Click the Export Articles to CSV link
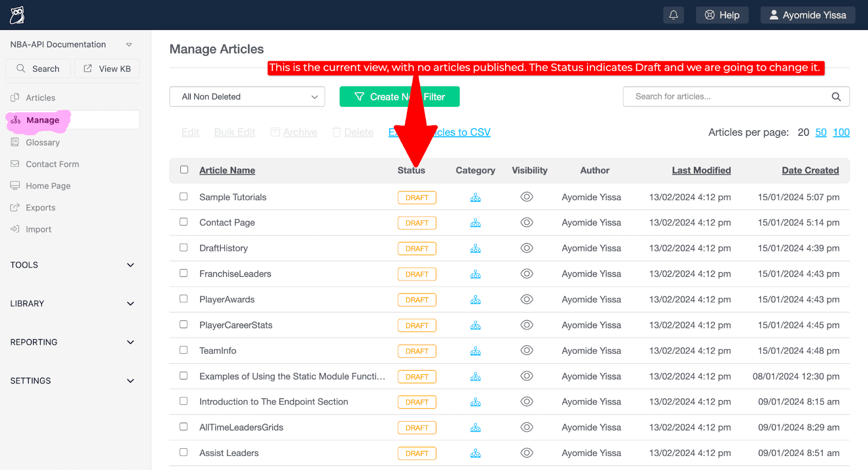 point(439,132)
